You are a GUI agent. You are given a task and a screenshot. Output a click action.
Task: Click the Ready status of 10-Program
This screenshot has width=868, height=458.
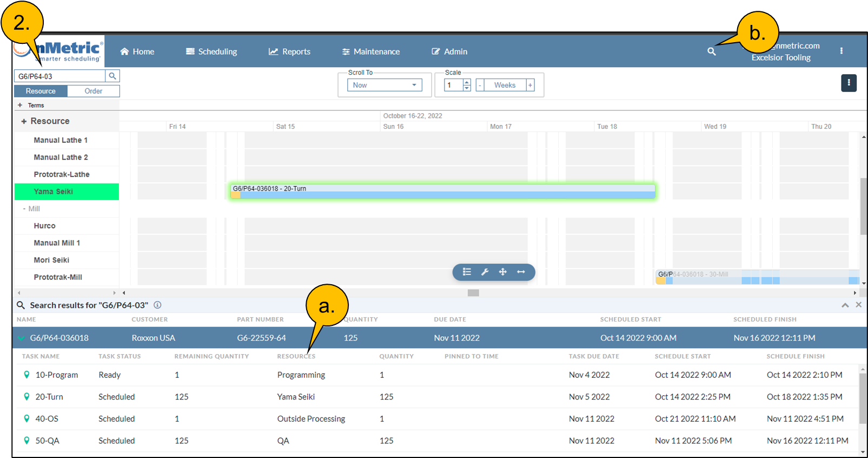coord(109,375)
